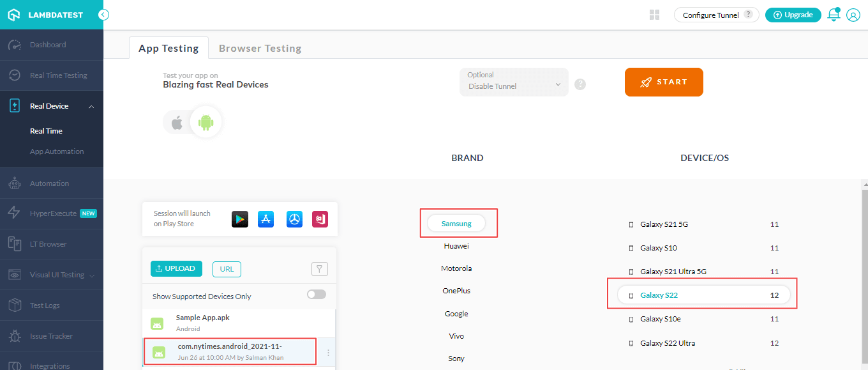
Task: Collapse the left sidebar with the chevron
Action: (103, 14)
